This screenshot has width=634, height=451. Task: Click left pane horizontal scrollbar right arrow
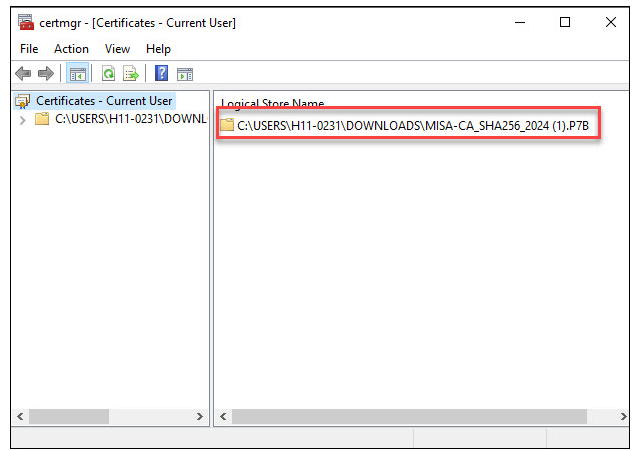point(200,416)
